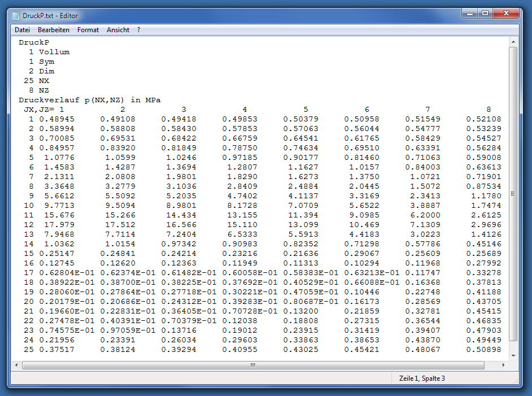532x396 pixels.
Task: Click the value 0.48945 in row 1
Action: pos(56,119)
